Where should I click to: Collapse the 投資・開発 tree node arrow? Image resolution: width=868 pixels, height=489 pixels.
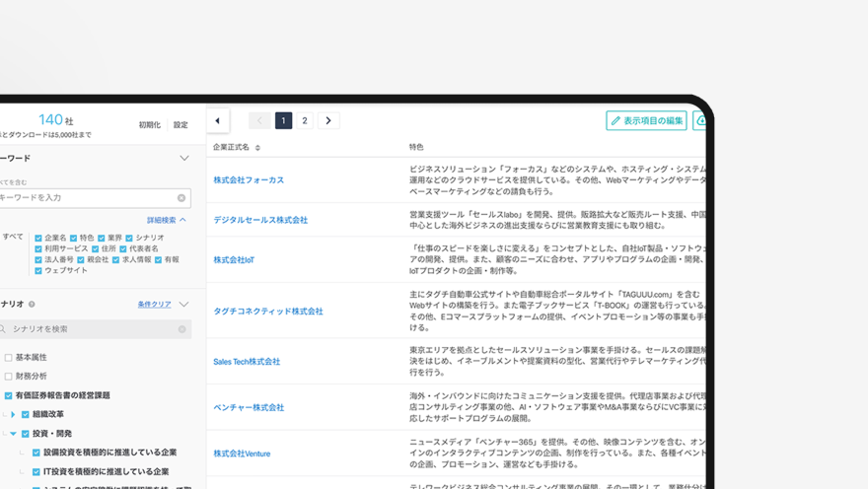[x=13, y=434]
